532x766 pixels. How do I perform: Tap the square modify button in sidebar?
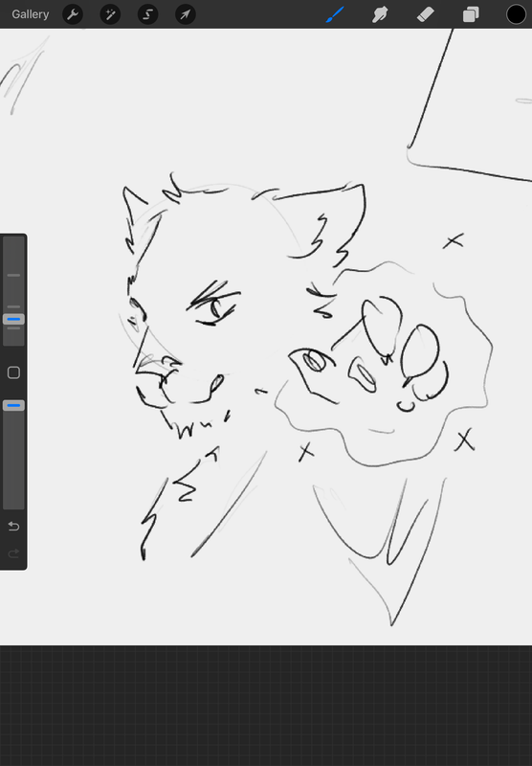[13, 372]
